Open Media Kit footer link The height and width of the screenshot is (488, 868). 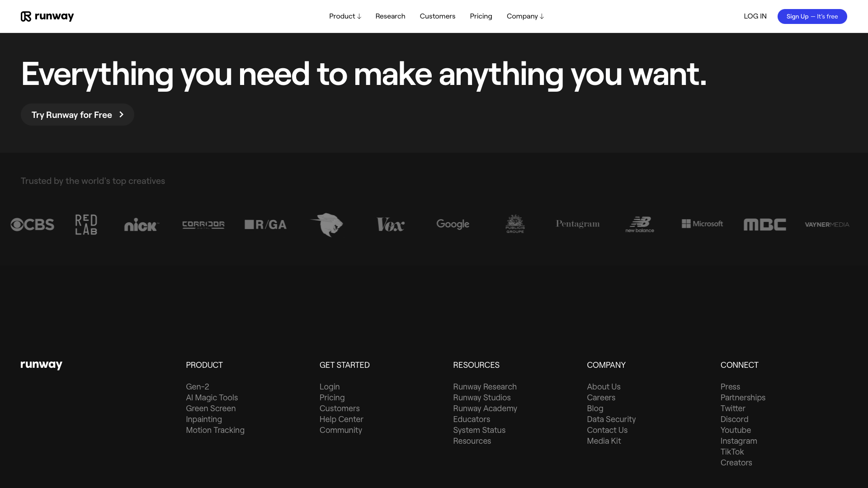point(604,441)
